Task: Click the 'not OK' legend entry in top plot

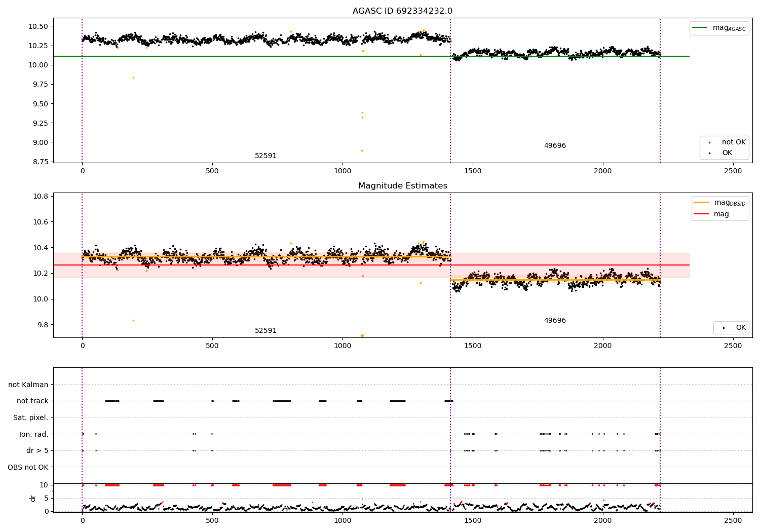Action: point(734,142)
